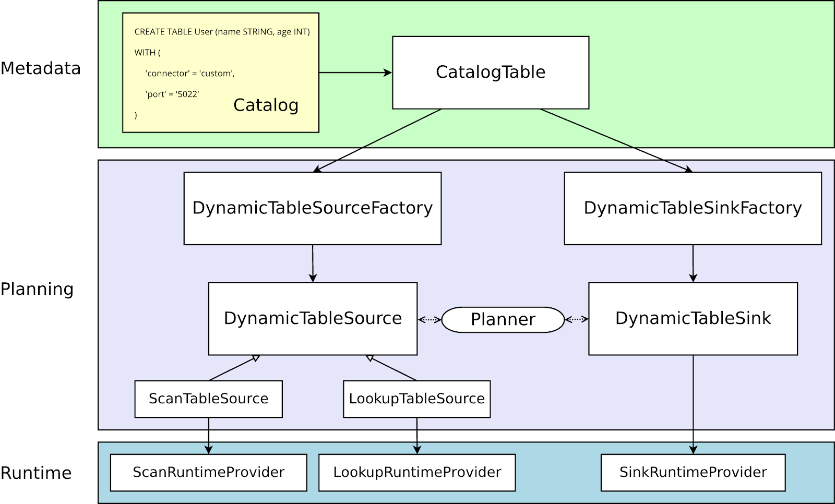Click the dotted arrow between Planner and DynamicTableSink
This screenshot has width=835, height=504.
point(576,319)
